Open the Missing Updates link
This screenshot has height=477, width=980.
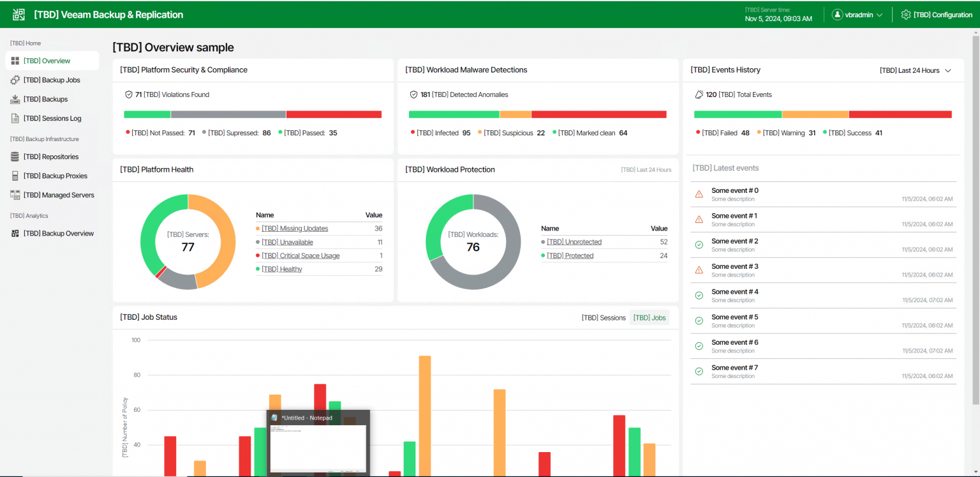[295, 229]
